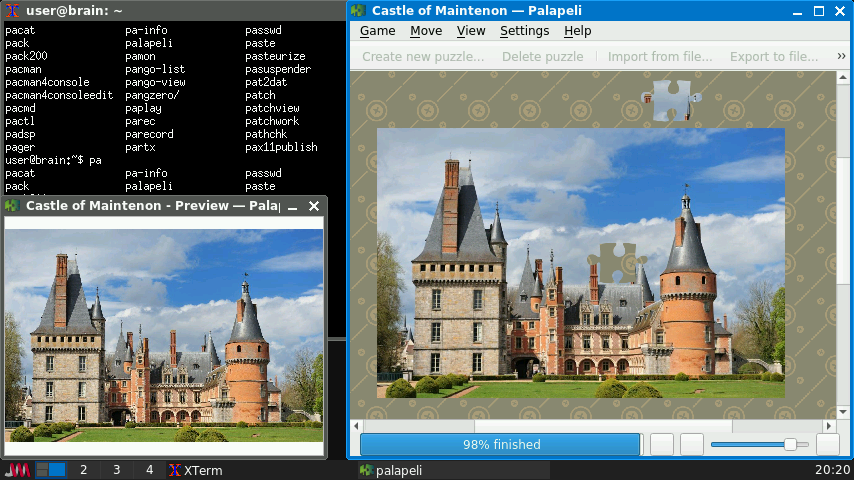Switch to workspace 4 in the taskbar
This screenshot has width=854, height=480.
149,470
